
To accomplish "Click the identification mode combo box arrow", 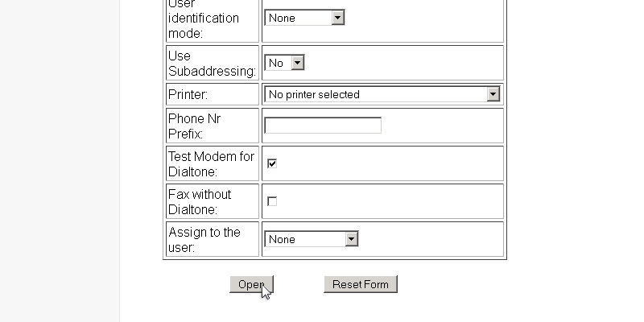I will coord(337,18).
